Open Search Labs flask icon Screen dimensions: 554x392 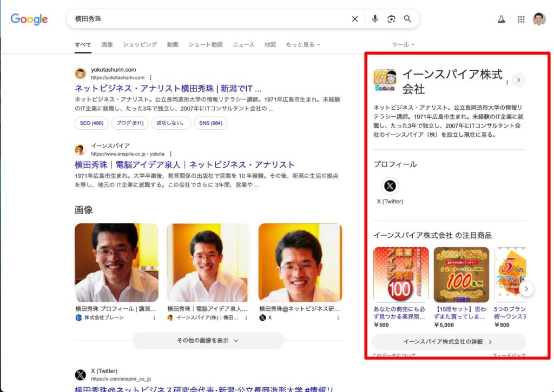502,19
